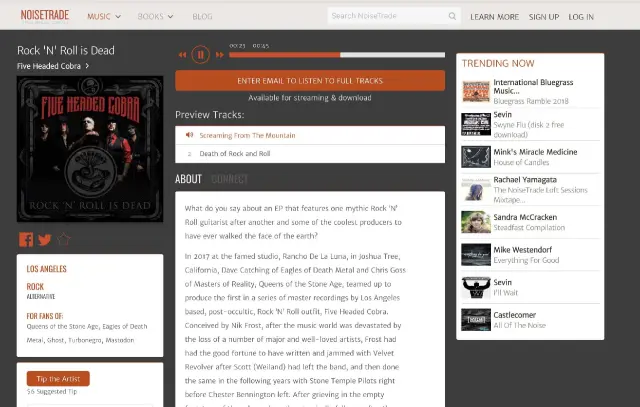This screenshot has width=640, height=407.
Task: Play the Death of Rock and Roll track
Action: pos(310,153)
